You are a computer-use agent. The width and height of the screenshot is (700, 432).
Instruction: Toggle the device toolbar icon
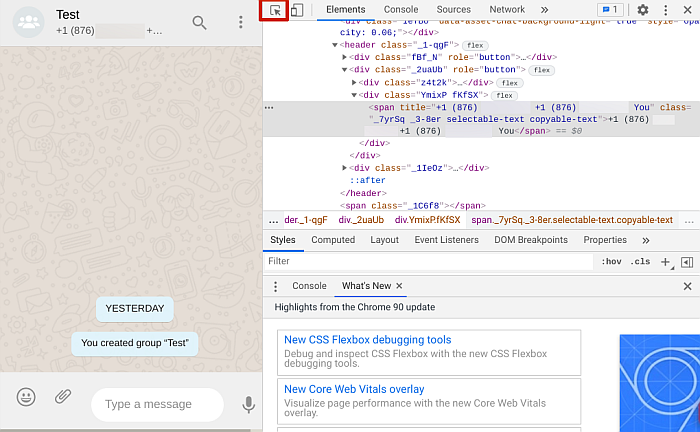click(x=297, y=10)
